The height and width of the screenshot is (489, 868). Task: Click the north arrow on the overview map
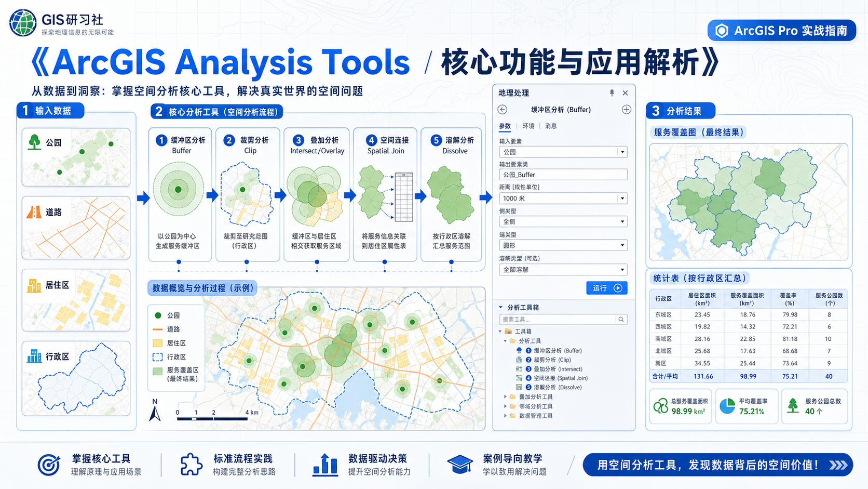155,410
